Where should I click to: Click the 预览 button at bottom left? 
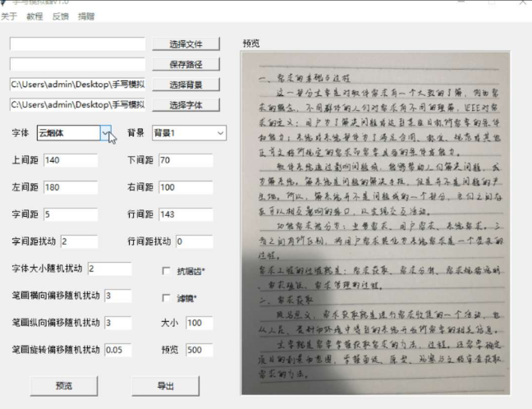tap(63, 385)
